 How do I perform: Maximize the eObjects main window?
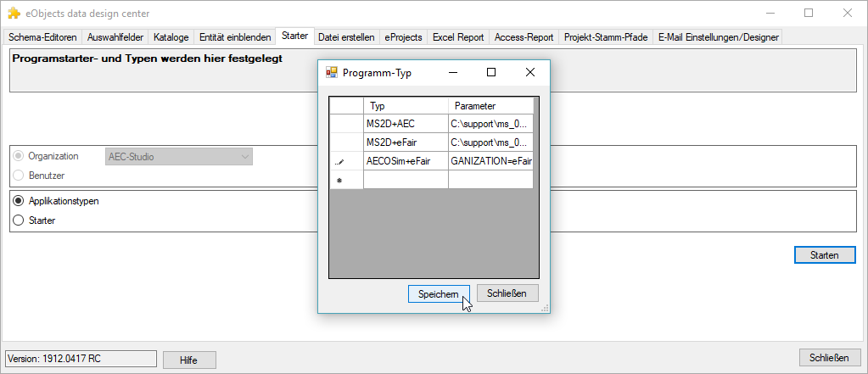[809, 14]
